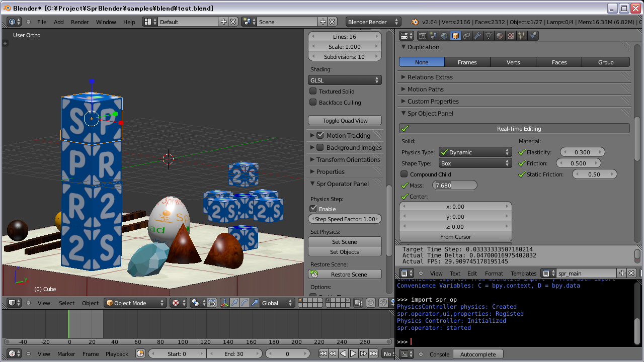Image resolution: width=644 pixels, height=362 pixels.
Task: Open the Modifiers tab (wrench icon)
Action: click(477, 36)
